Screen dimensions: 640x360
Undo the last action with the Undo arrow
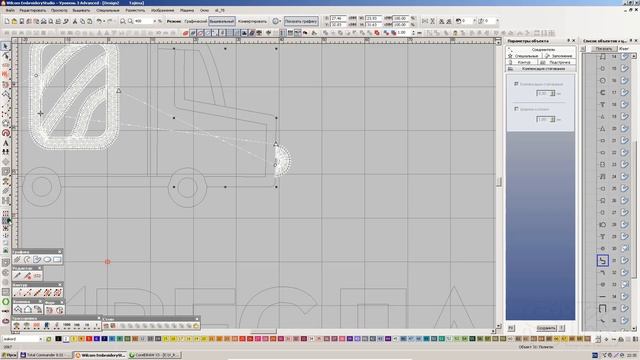(99, 21)
